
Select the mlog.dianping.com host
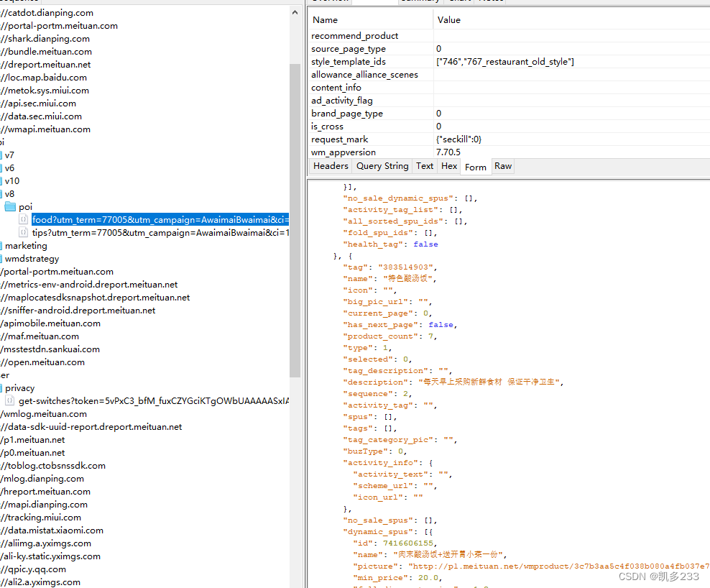(x=42, y=479)
